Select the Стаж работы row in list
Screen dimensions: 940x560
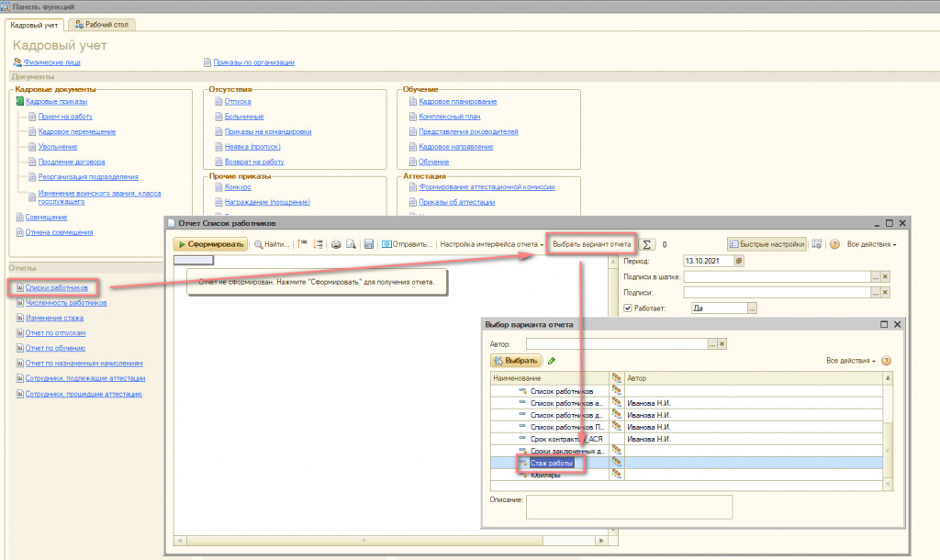(551, 463)
